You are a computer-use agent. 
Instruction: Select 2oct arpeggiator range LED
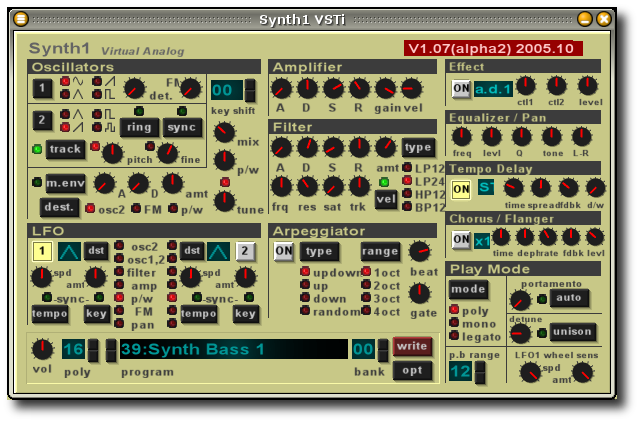(x=366, y=284)
